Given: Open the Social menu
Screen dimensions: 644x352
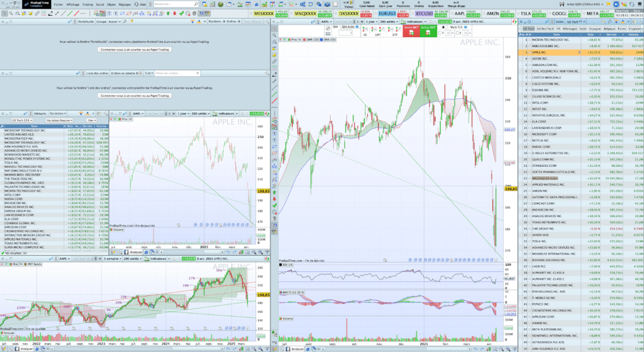Looking at the screenshot, I should (100, 4).
